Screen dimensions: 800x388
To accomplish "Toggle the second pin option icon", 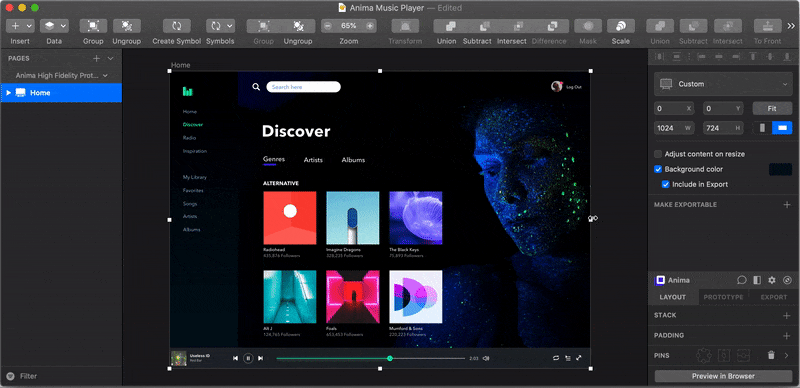I will 724,355.
